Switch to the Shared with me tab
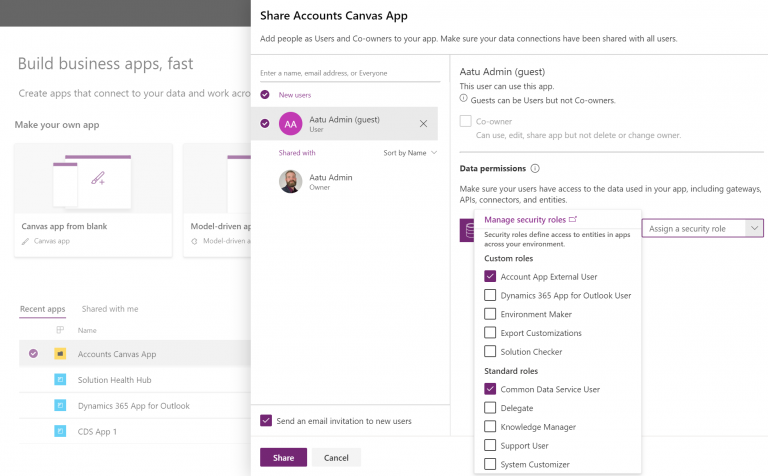Screen dimensions: 768x476 (x=110, y=309)
